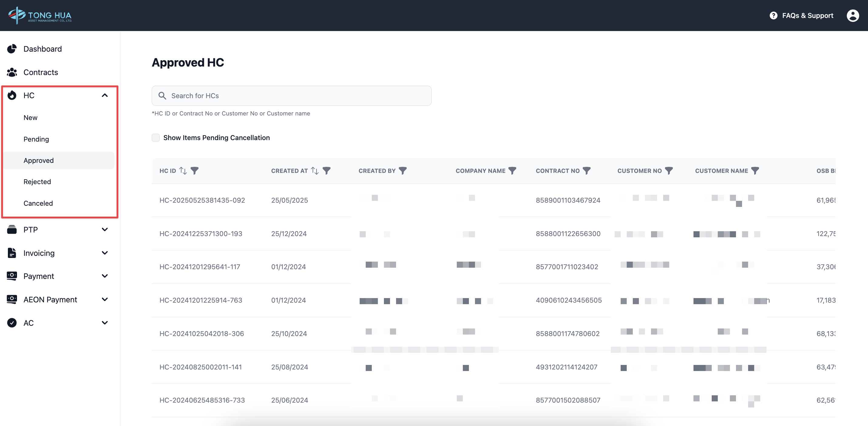Go to Pending HC list
The height and width of the screenshot is (426, 868).
[x=36, y=139]
